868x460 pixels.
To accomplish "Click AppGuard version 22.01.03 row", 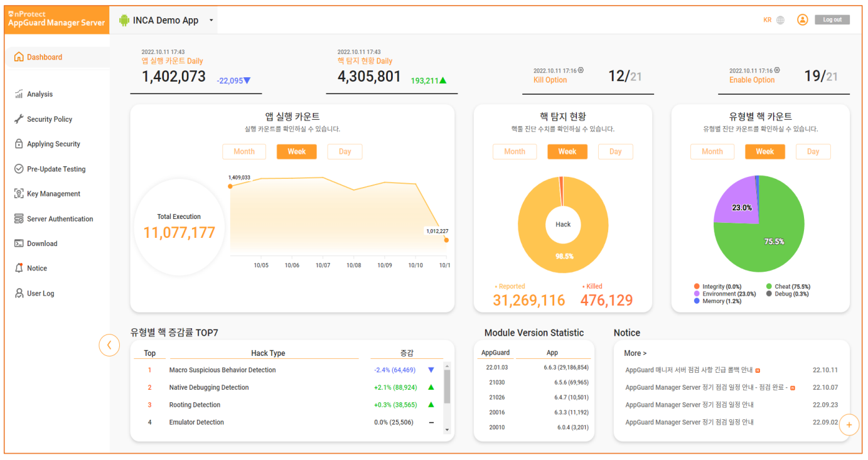I will pyautogui.click(x=536, y=368).
